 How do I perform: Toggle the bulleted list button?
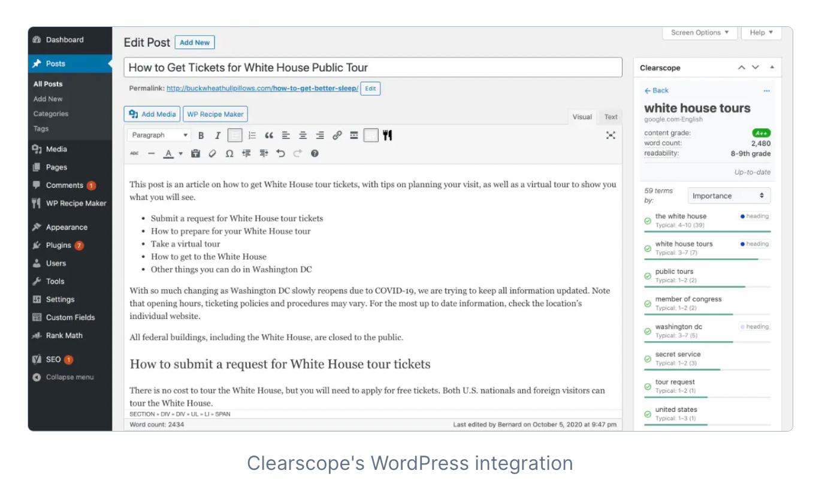(235, 135)
